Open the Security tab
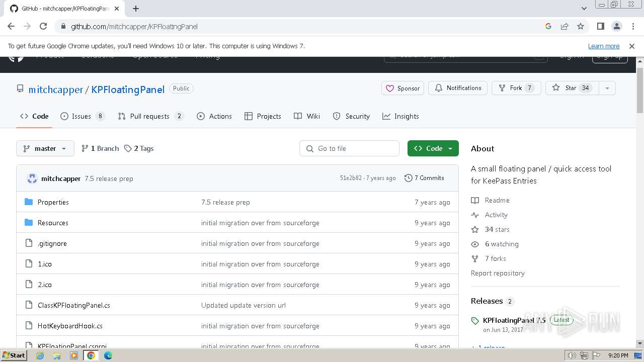 point(351,116)
